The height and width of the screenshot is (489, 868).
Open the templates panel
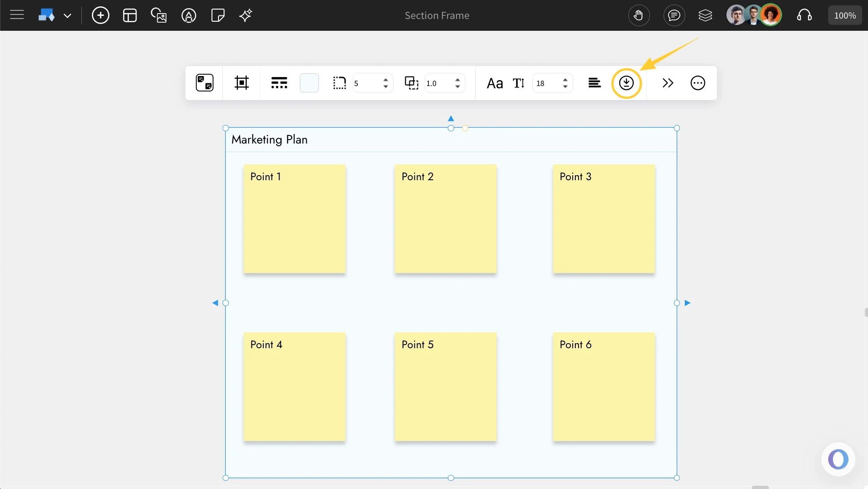[x=129, y=15]
